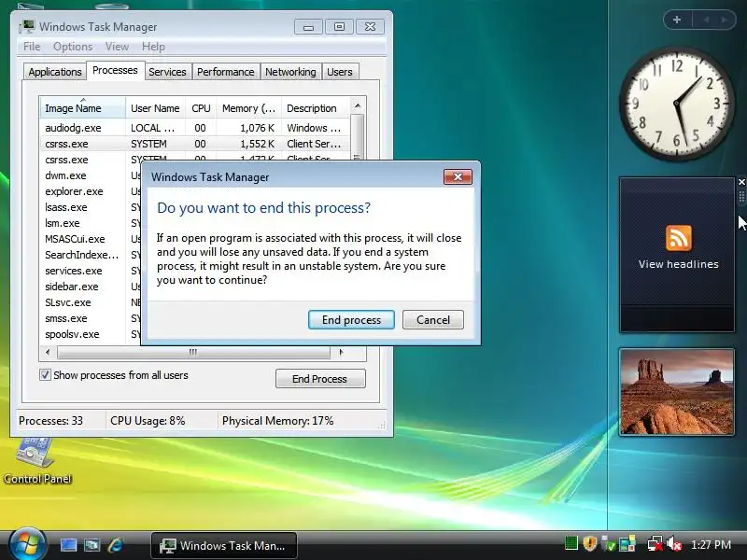Screen dimensions: 747x560
Task: Click the 1:27 PM taskbar clock
Action: pyautogui.click(x=711, y=544)
